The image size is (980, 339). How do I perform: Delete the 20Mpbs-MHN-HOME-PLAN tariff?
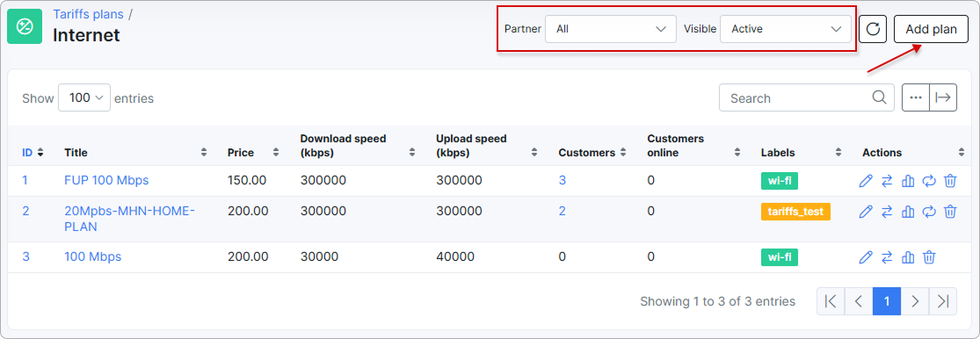[x=950, y=212]
